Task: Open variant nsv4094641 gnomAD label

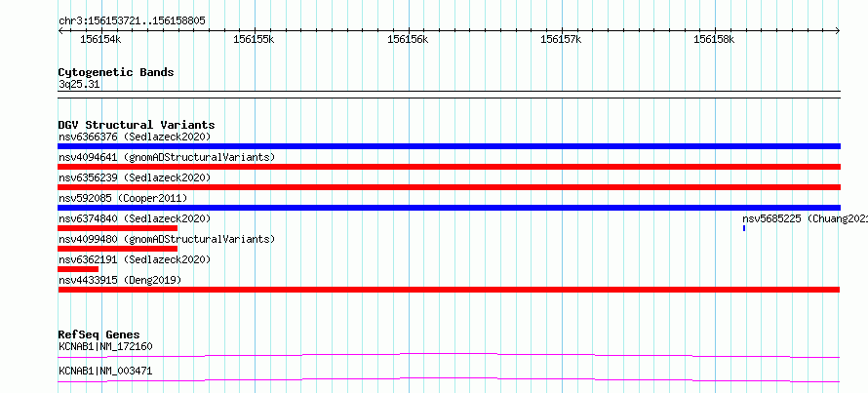Action: [x=167, y=157]
